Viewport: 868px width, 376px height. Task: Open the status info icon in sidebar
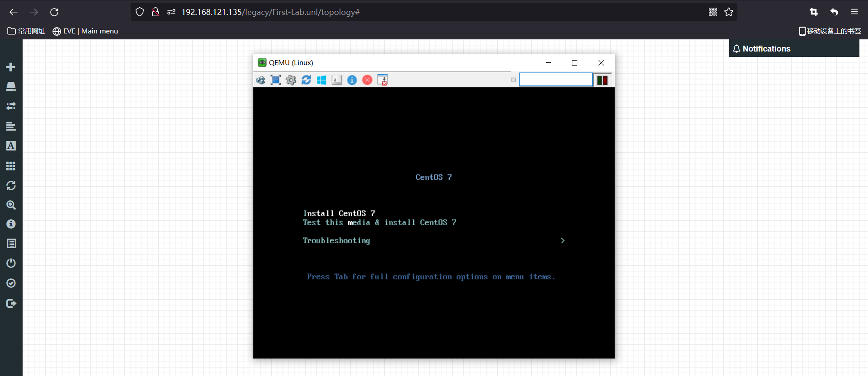click(11, 224)
